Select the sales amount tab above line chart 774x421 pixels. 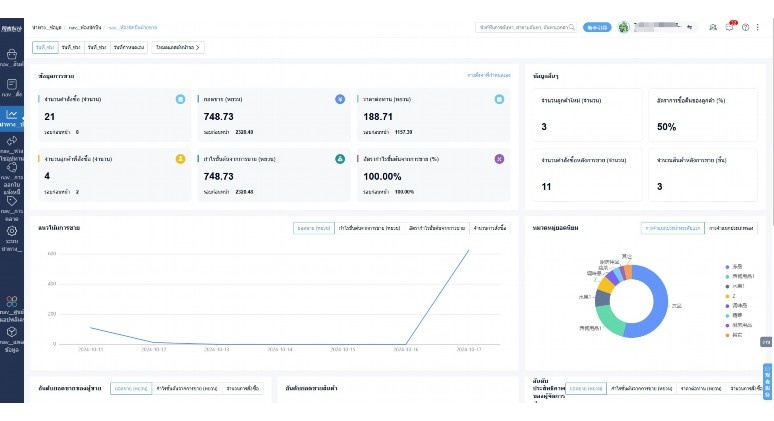[x=314, y=228]
